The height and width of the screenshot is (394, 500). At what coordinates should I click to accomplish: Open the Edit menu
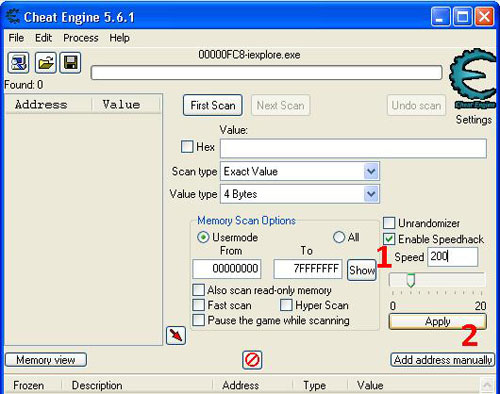click(x=43, y=38)
